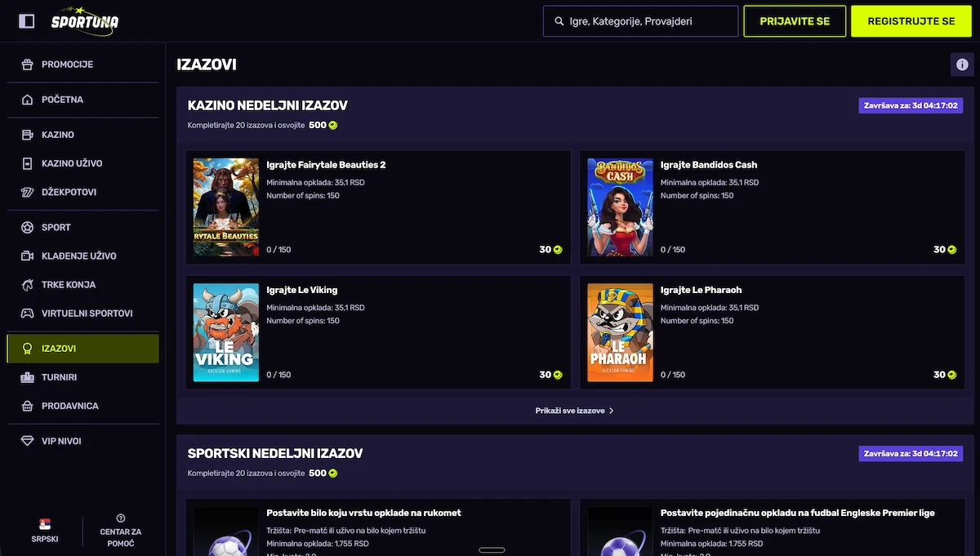
Task: Click the Promocije gift icon
Action: pos(27,64)
